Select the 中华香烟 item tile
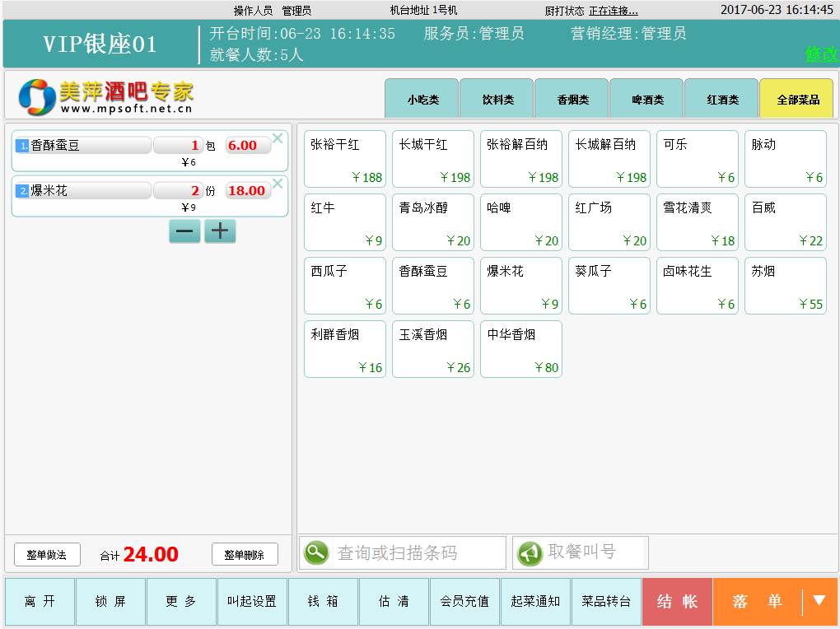Image resolution: width=840 pixels, height=629 pixels. click(520, 349)
